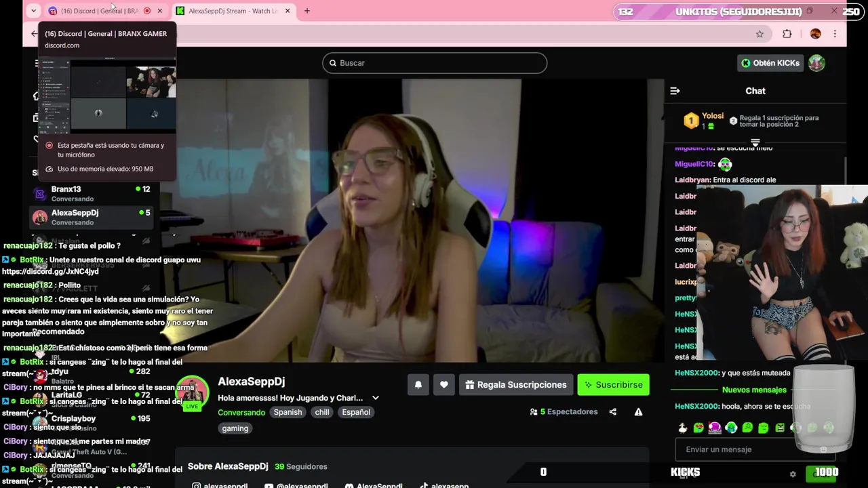Click HeNSX2000 username in latest chat message
This screenshot has width=868, height=488.
[696, 407]
